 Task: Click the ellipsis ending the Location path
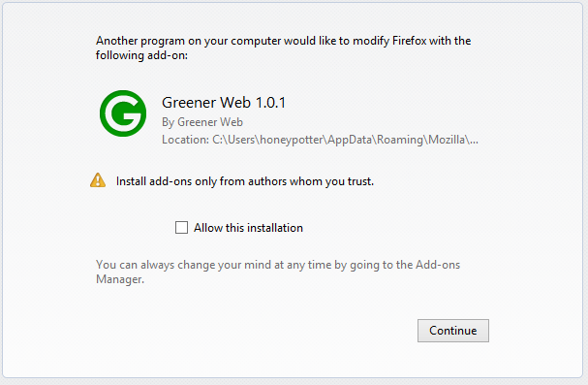point(474,141)
